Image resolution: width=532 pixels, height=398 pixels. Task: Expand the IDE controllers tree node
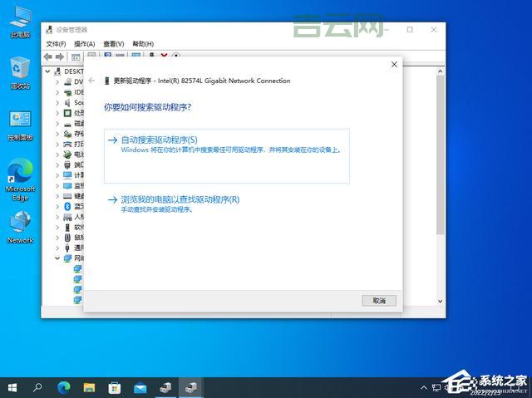[x=57, y=92]
